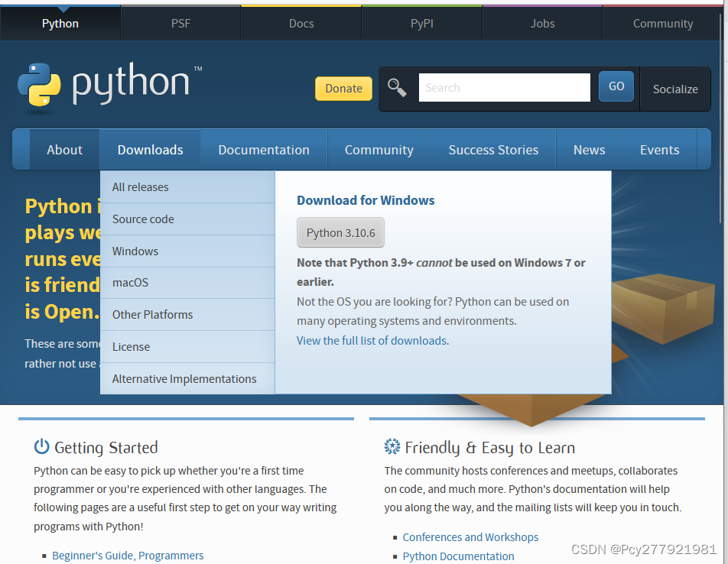Choose macOS in Downloads submenu
728x564 pixels.
tap(187, 283)
